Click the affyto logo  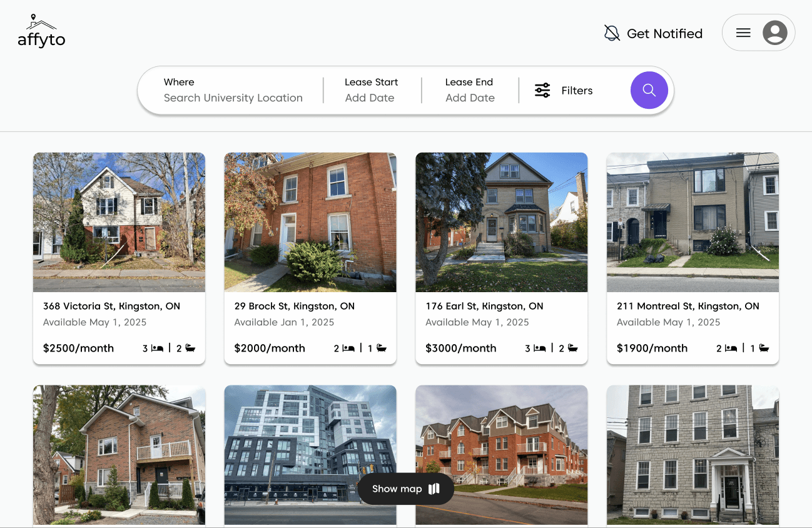[x=41, y=31]
